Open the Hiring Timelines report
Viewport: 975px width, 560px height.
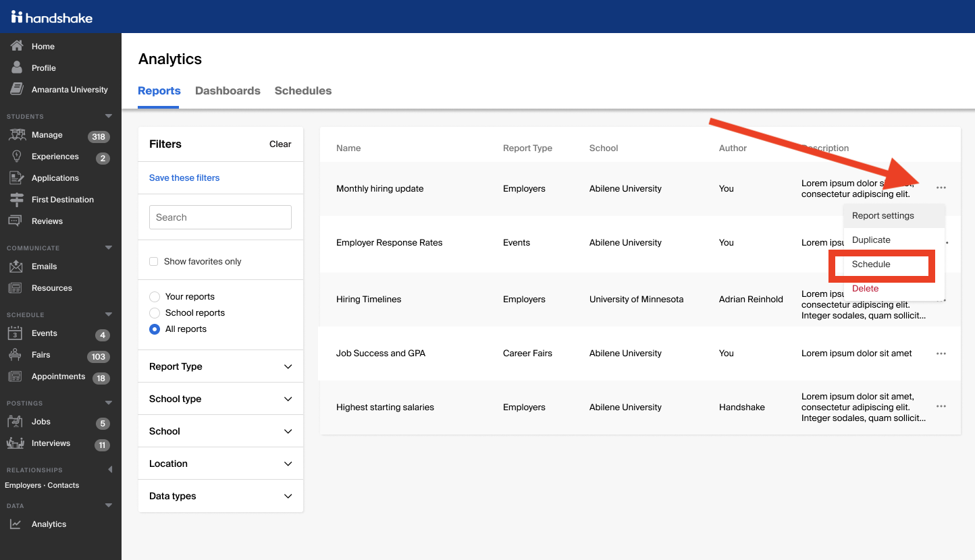(x=369, y=299)
